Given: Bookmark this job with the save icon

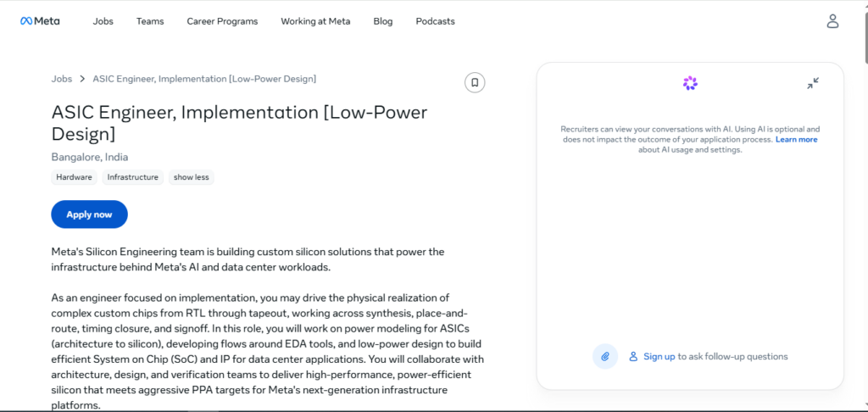Looking at the screenshot, I should [x=475, y=82].
